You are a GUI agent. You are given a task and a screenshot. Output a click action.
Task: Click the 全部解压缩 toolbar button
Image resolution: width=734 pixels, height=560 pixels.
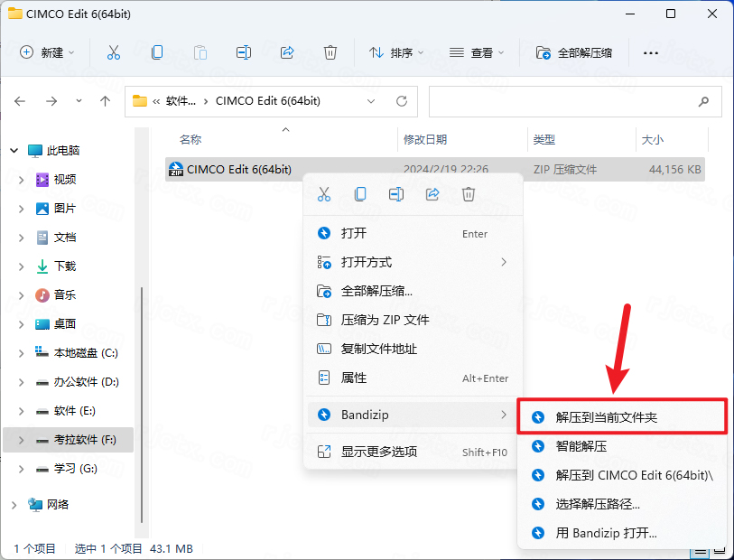[x=574, y=52]
